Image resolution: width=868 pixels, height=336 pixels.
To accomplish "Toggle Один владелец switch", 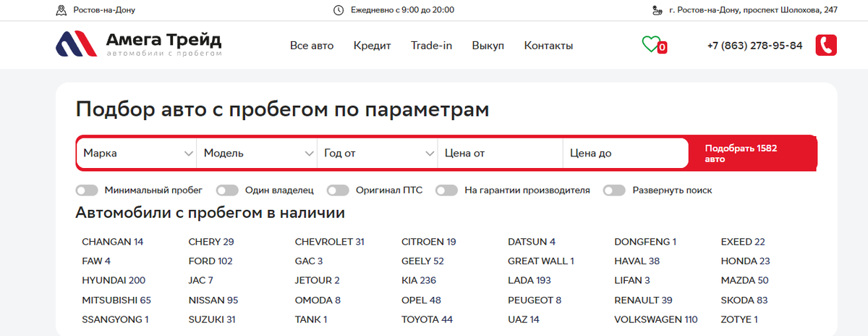I will coord(227,190).
